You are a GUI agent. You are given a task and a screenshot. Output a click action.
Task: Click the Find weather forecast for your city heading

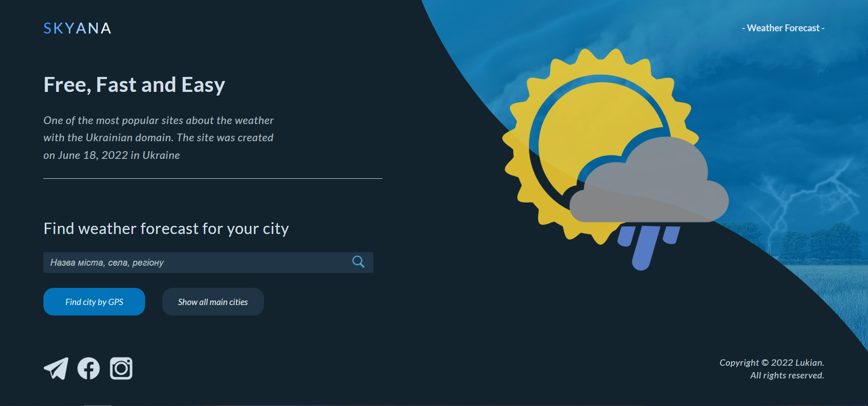[x=166, y=229]
